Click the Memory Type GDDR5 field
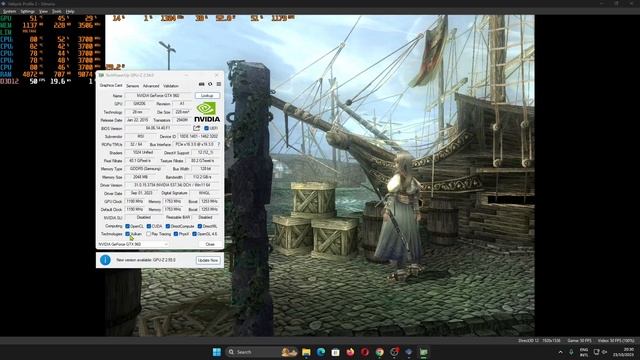 (x=145, y=169)
